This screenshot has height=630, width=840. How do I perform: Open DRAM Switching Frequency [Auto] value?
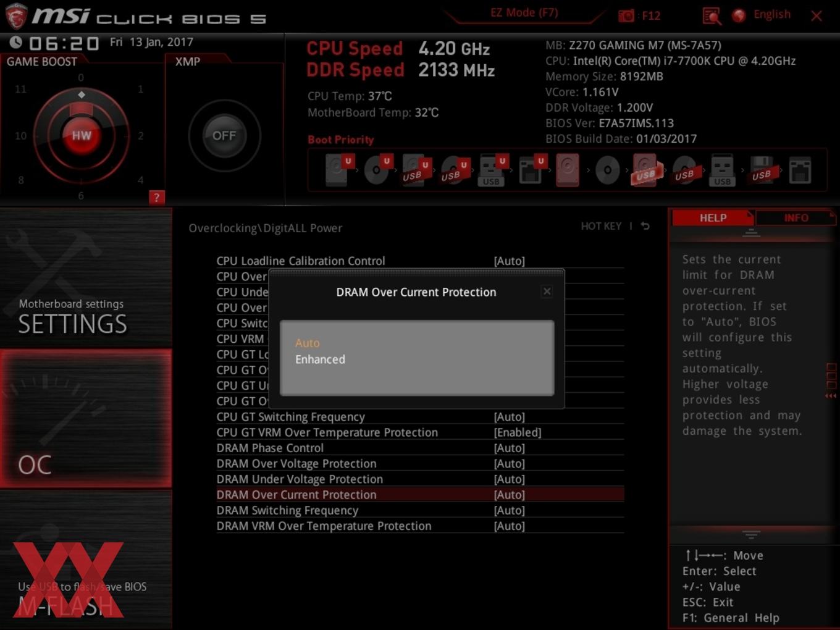pyautogui.click(x=509, y=510)
